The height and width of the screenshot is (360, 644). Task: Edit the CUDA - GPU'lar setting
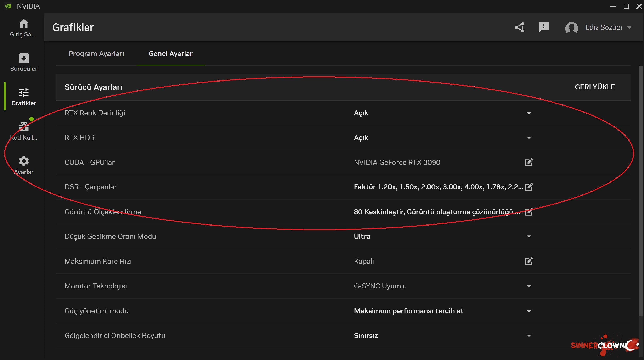[529, 162]
